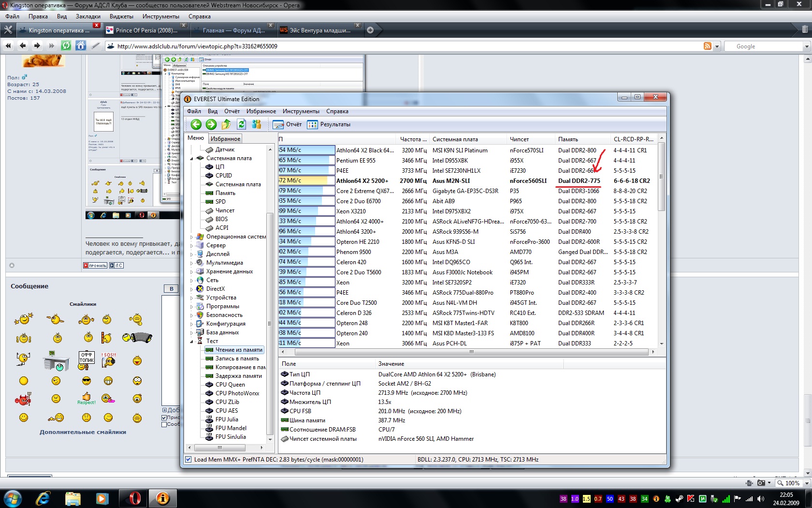812x508 pixels.
Task: Open EVEREST Инструменты menu
Action: point(301,111)
